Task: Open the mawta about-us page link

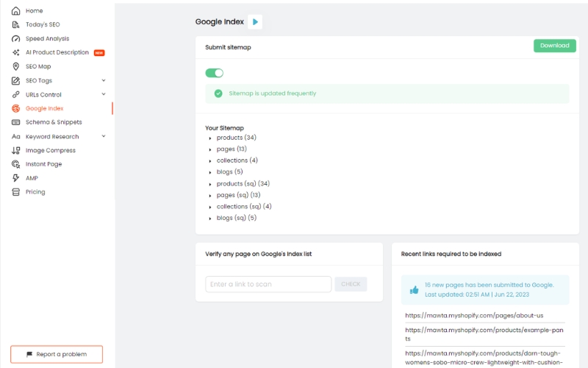Action: coord(474,316)
